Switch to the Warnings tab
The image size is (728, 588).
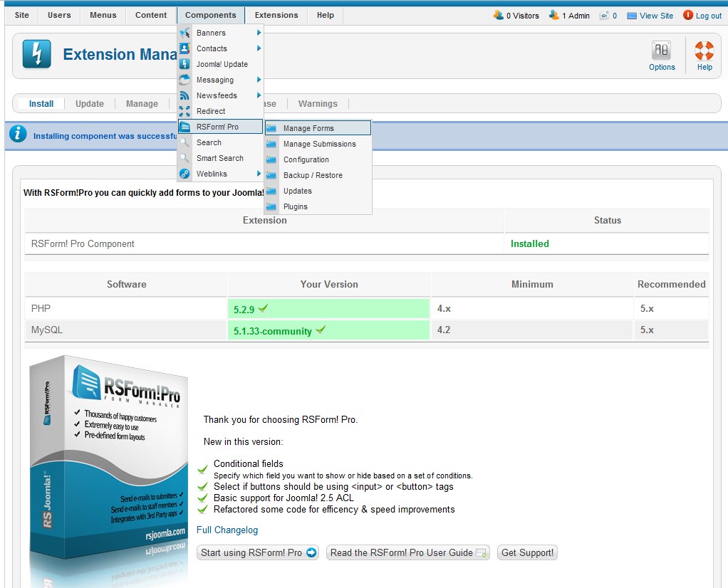pyautogui.click(x=318, y=103)
